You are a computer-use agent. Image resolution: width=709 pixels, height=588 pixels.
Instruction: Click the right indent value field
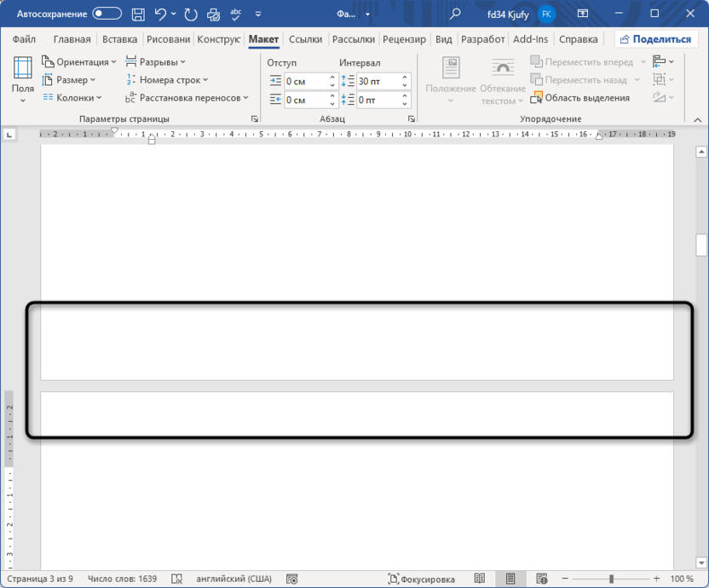point(306,100)
